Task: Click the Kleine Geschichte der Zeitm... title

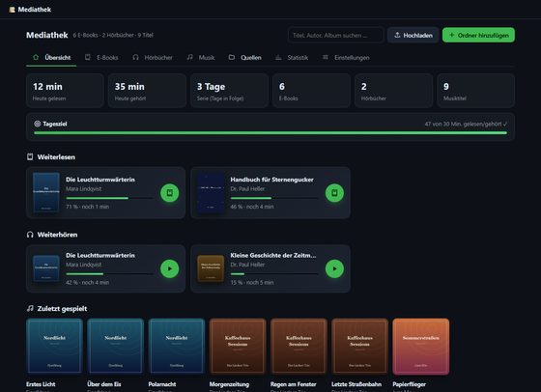Action: 273,256
